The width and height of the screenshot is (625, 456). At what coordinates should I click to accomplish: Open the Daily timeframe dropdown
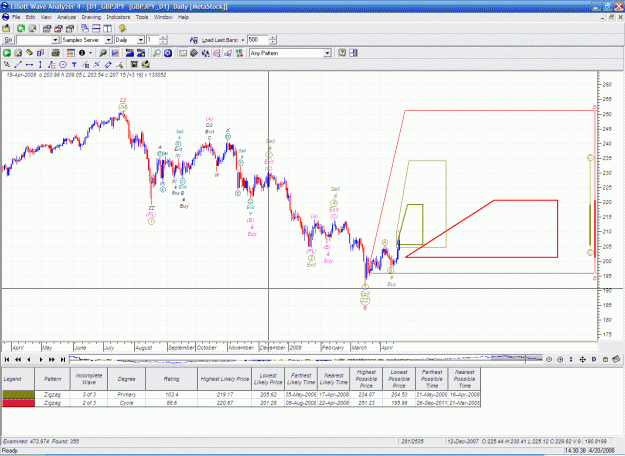140,40
